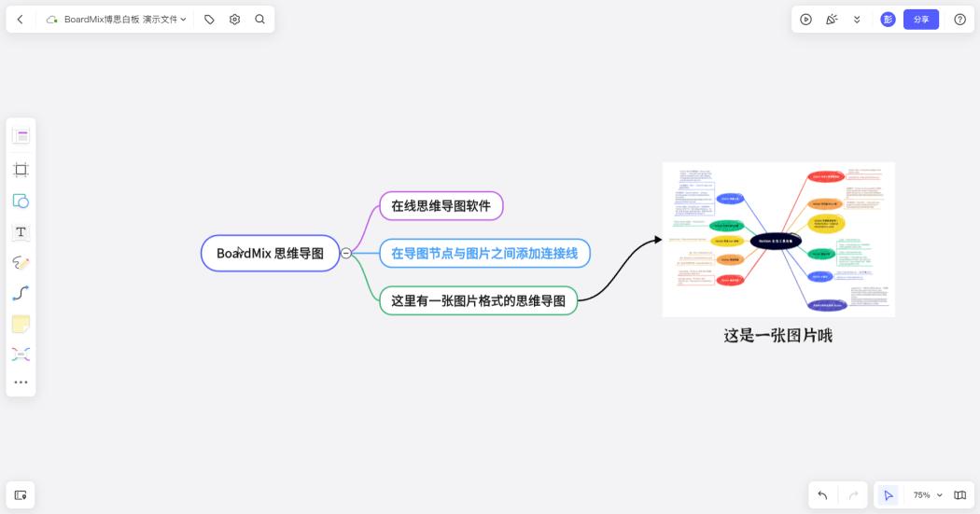Select the 在线思维导图软件 node
The height and width of the screenshot is (514, 980).
441,205
